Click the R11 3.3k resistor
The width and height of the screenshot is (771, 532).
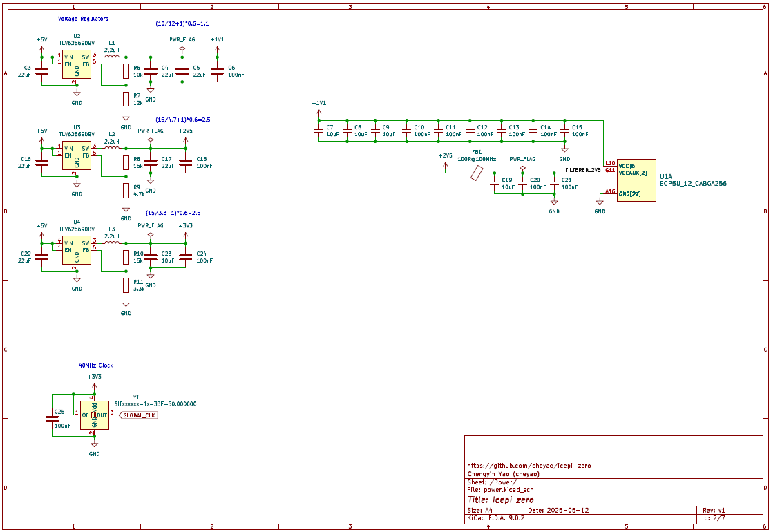126,285
